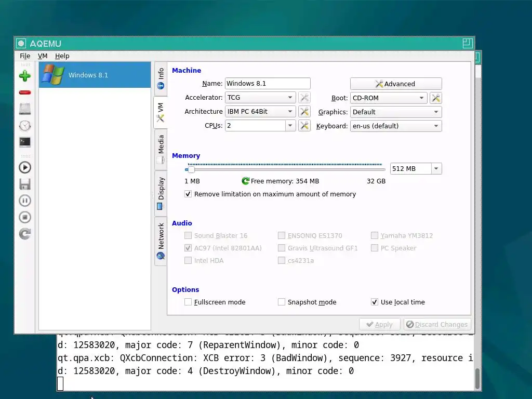This screenshot has height=399, width=532.
Task: Click the floppy save VM state icon
Action: [25, 184]
